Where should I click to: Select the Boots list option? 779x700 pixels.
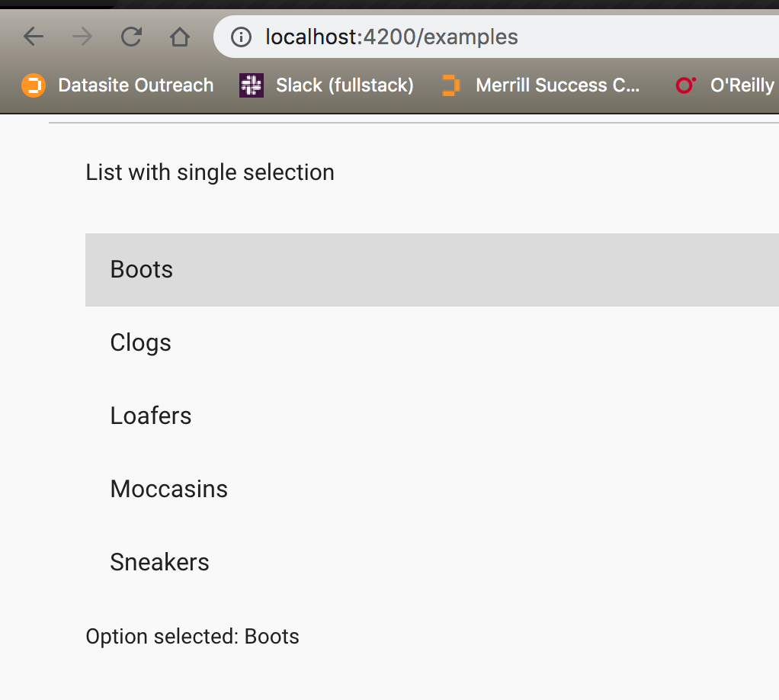pos(432,270)
